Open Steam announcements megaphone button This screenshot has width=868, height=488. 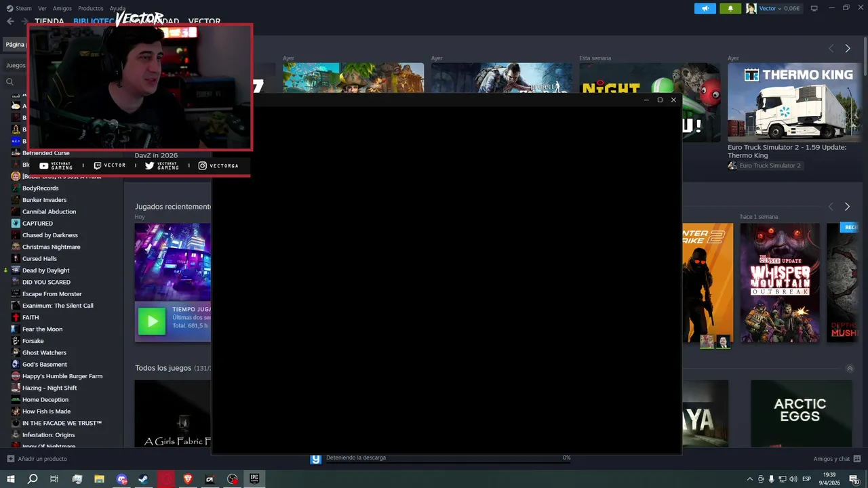pyautogui.click(x=705, y=9)
